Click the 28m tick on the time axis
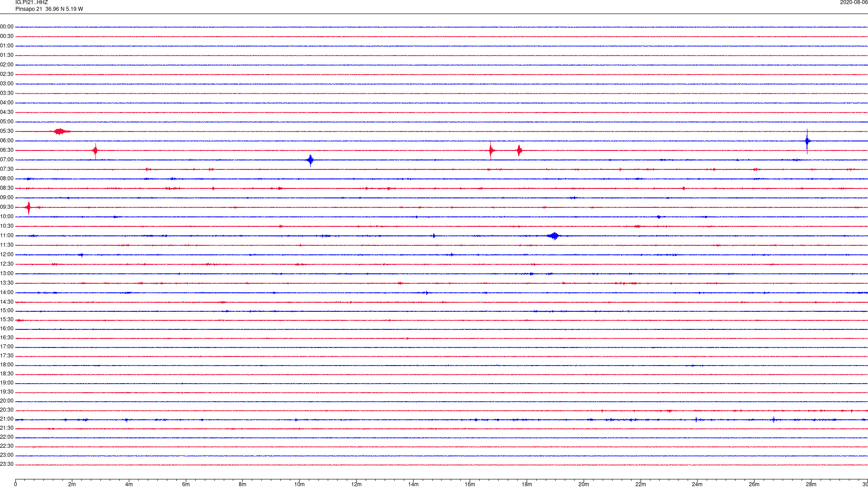 (x=811, y=484)
